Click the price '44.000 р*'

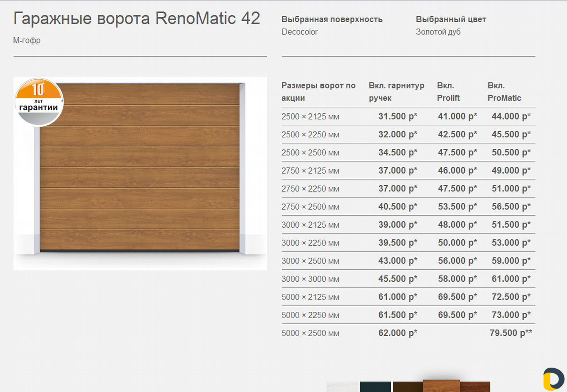click(x=511, y=116)
